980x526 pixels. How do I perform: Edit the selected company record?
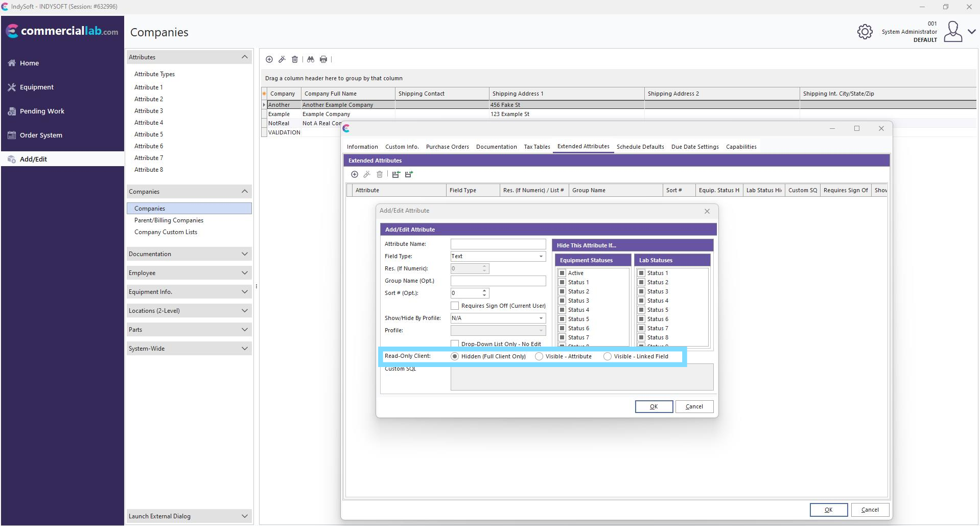(282, 59)
